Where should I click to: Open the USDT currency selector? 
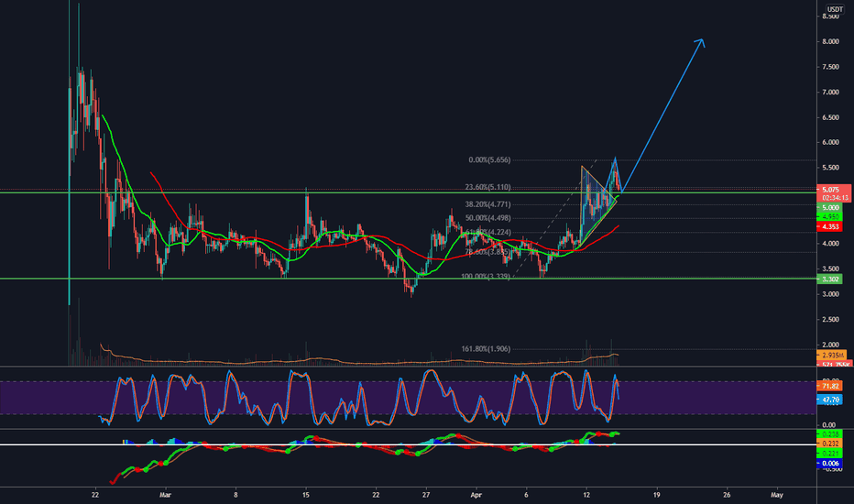click(x=835, y=9)
